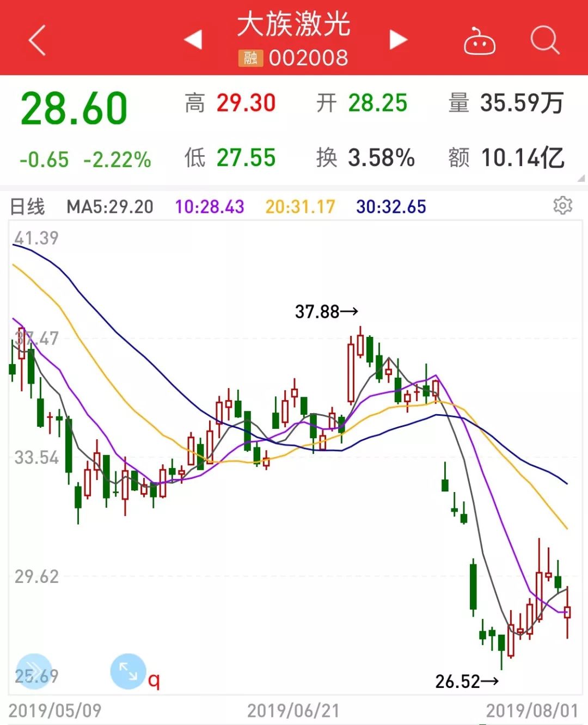Tap the turnover amount 10.14亿
The width and height of the screenshot is (588, 725).
(523, 158)
